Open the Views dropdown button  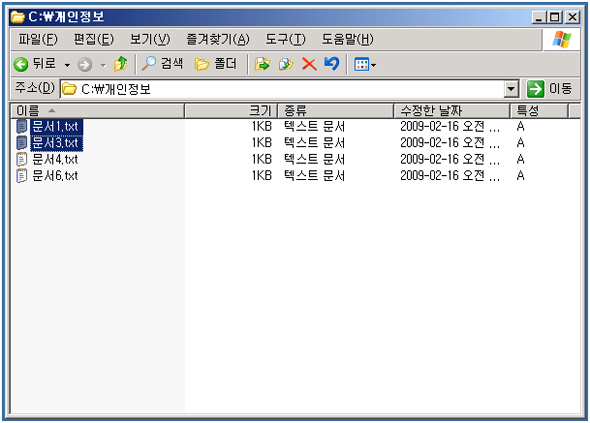[365, 65]
